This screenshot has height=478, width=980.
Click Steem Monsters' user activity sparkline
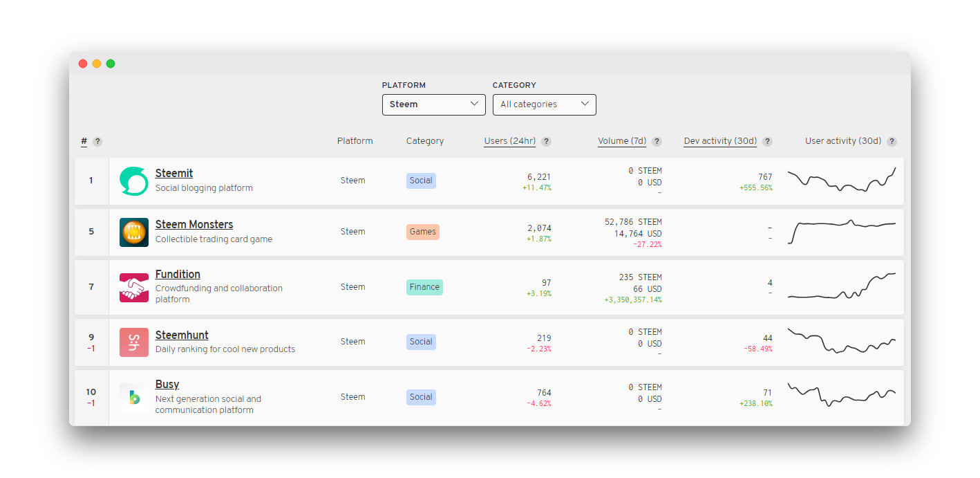click(x=842, y=232)
